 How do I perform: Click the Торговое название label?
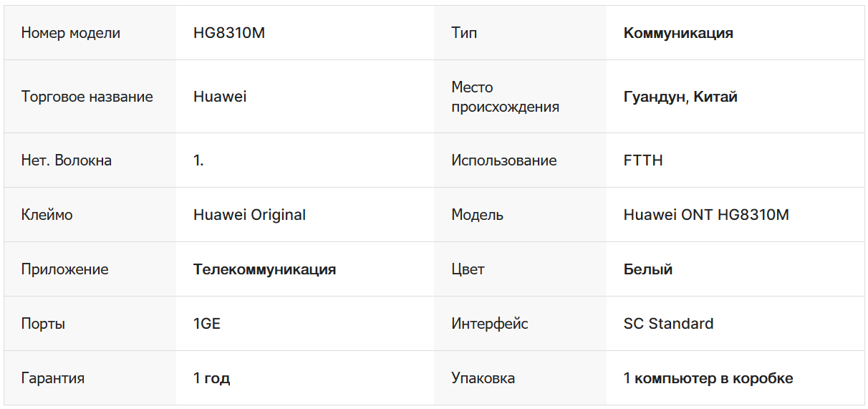point(87,97)
